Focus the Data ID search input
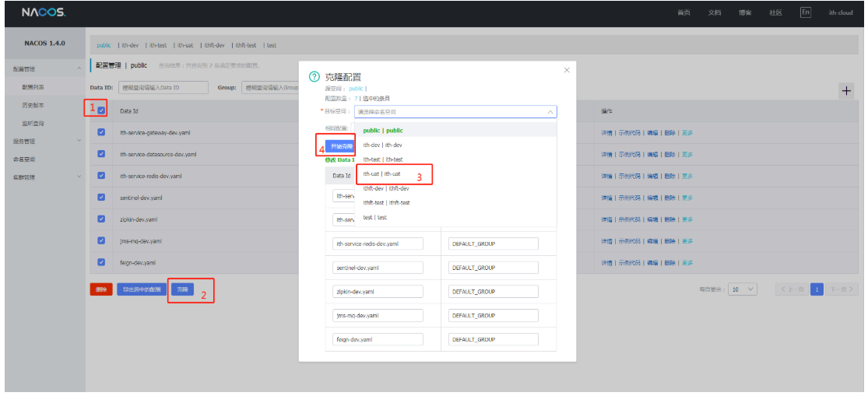This screenshot has height=396, width=868. tap(163, 87)
